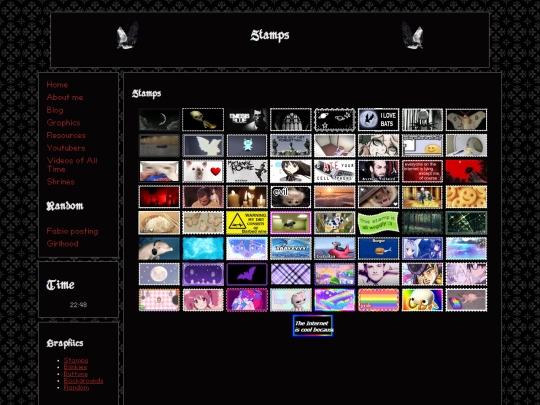Screen dimensions: 540x405
Task: Open the Fabio posting link
Action: click(x=72, y=231)
